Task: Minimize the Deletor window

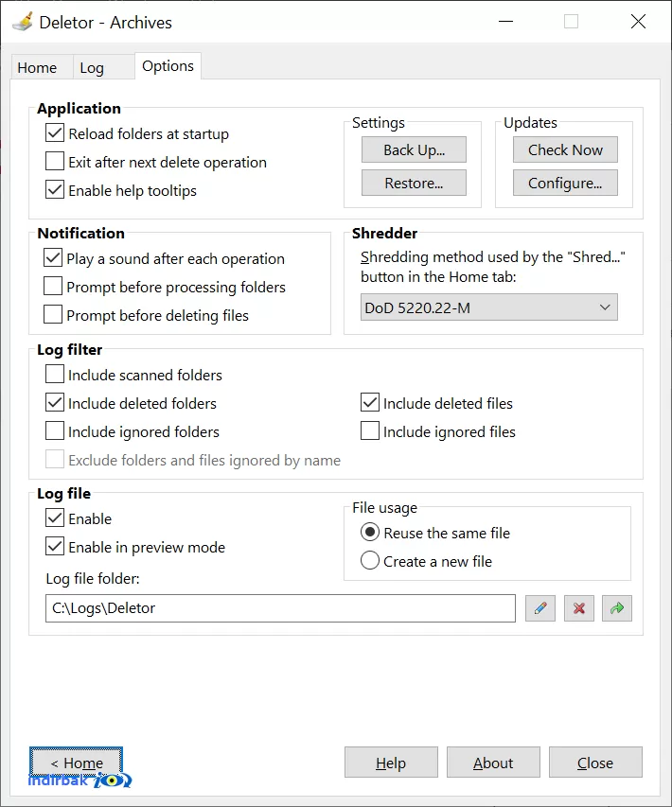Action: 505,22
